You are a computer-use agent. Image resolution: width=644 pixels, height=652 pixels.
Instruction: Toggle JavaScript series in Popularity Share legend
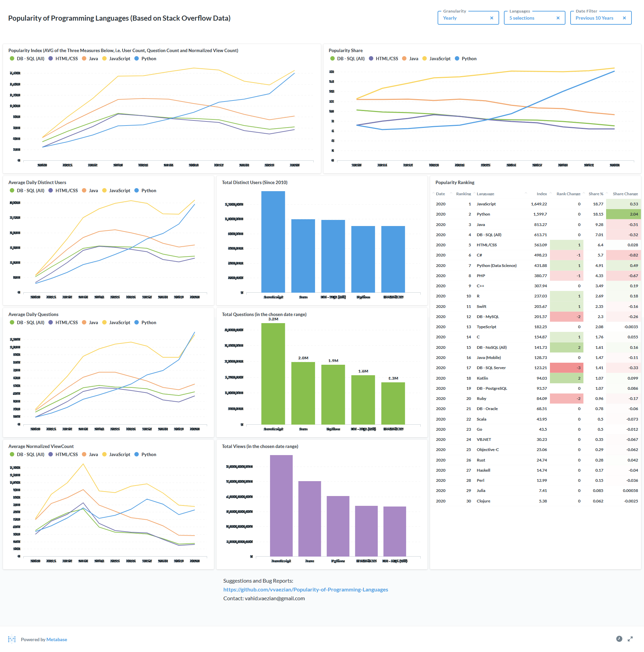point(437,59)
